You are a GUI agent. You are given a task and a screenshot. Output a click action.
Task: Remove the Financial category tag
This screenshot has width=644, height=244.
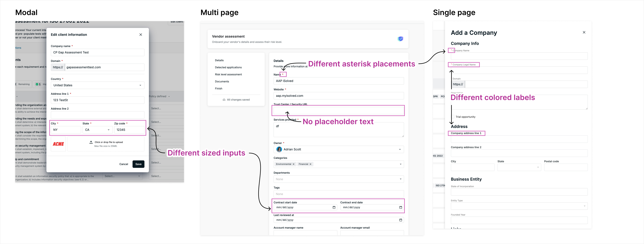pyautogui.click(x=310, y=164)
